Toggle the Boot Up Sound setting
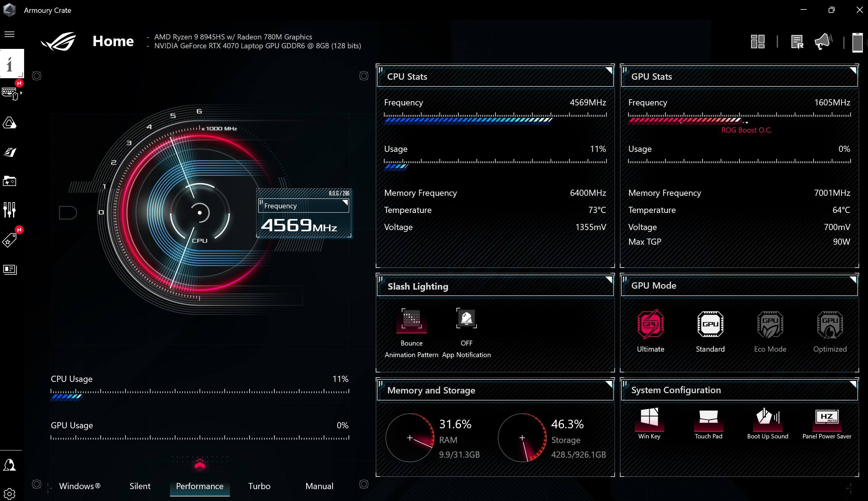This screenshot has width=868, height=501. click(x=768, y=419)
